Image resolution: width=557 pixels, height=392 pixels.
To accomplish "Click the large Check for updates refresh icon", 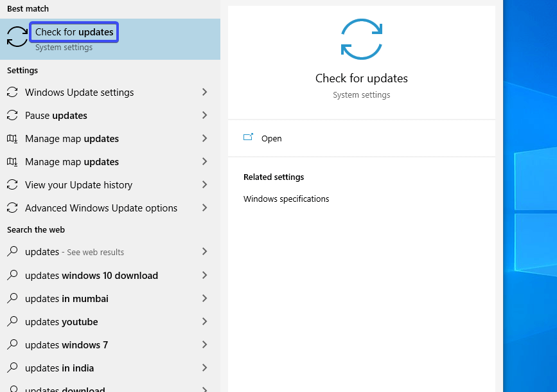I will coord(361,39).
